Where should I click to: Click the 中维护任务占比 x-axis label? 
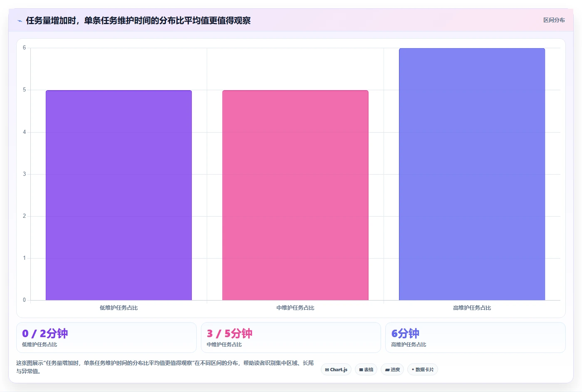pos(295,308)
